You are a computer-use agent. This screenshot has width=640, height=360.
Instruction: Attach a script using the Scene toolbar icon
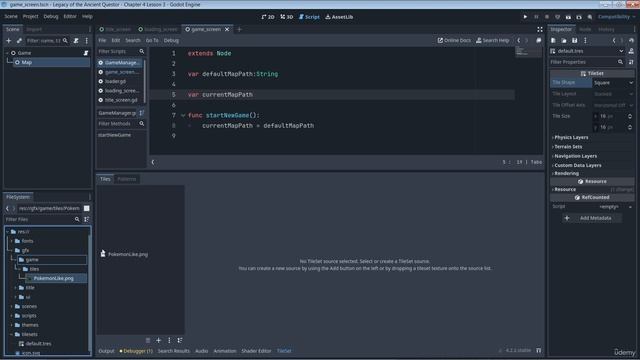(76, 41)
